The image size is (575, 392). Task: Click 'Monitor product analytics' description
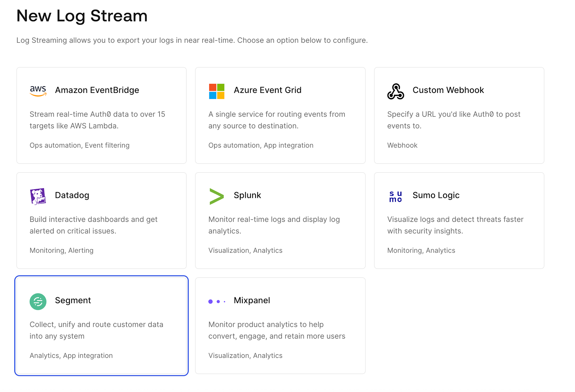coord(277,330)
